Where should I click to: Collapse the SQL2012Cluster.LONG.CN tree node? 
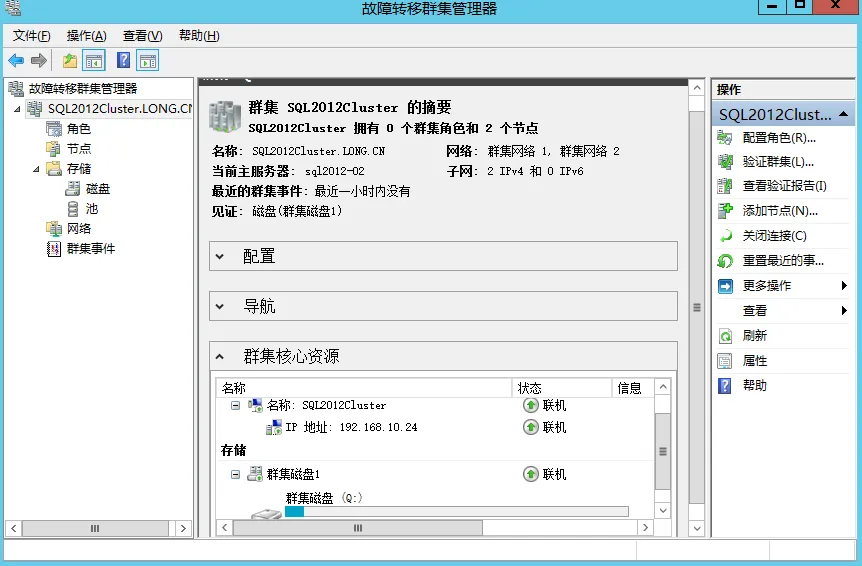click(x=17, y=109)
